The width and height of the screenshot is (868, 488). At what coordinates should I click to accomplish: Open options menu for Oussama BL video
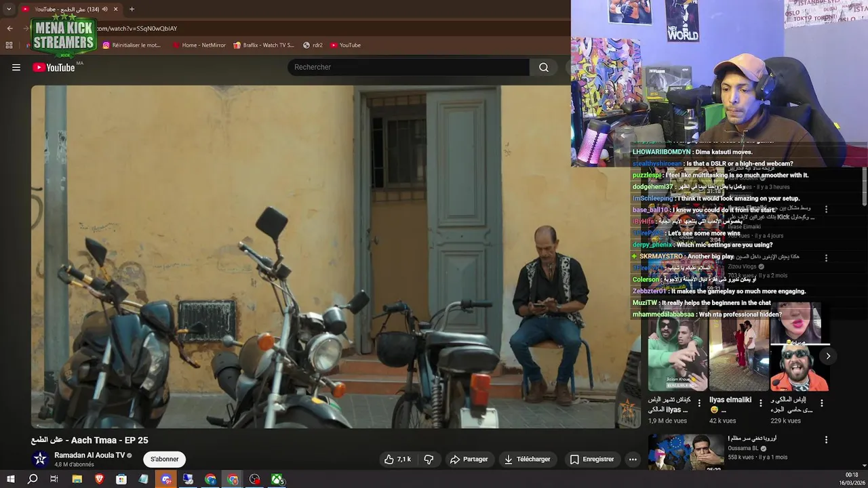tap(826, 440)
